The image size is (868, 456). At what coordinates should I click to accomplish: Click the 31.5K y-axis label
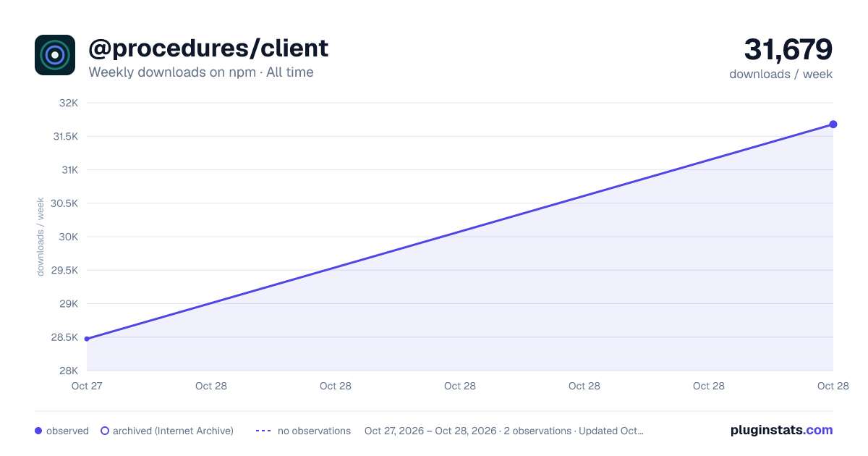tap(64, 136)
